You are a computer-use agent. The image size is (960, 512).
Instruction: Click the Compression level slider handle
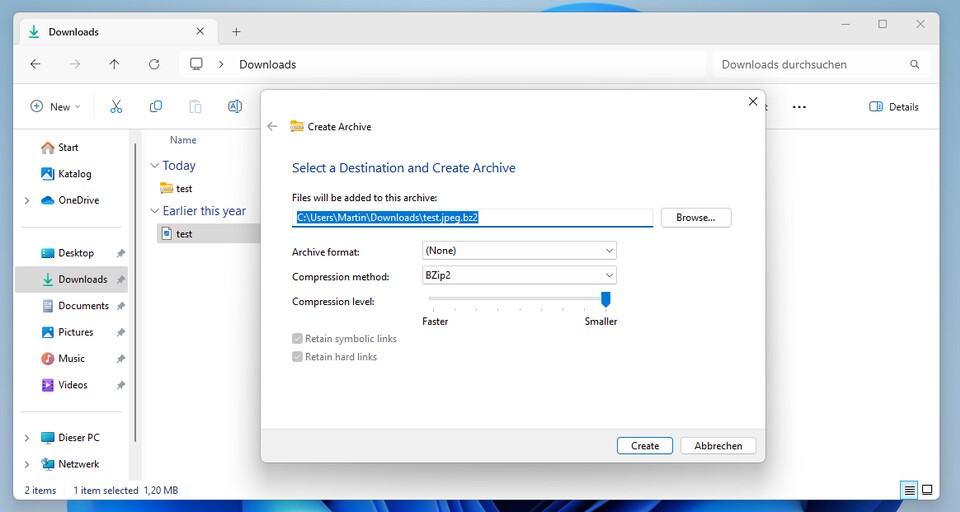click(x=605, y=299)
